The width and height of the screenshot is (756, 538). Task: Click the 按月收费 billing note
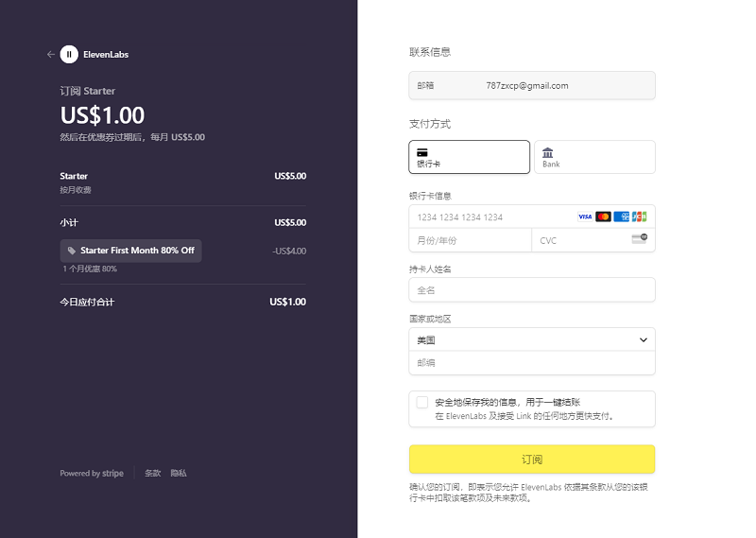click(x=76, y=190)
